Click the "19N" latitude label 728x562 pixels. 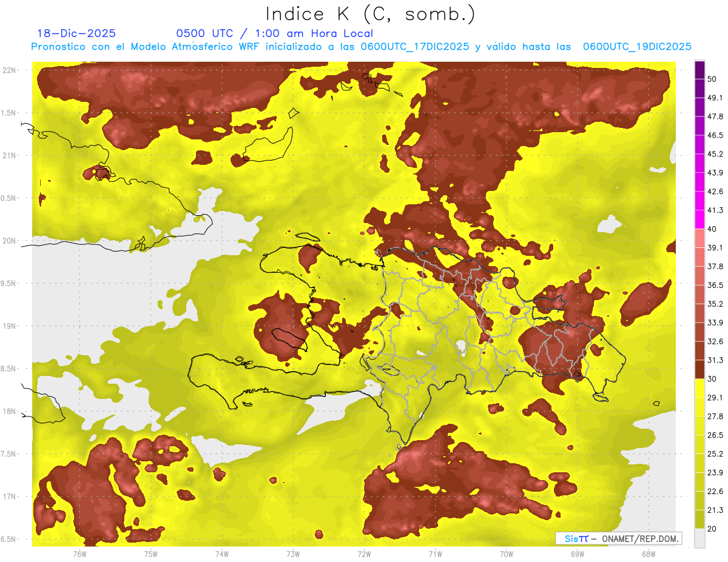(x=9, y=326)
